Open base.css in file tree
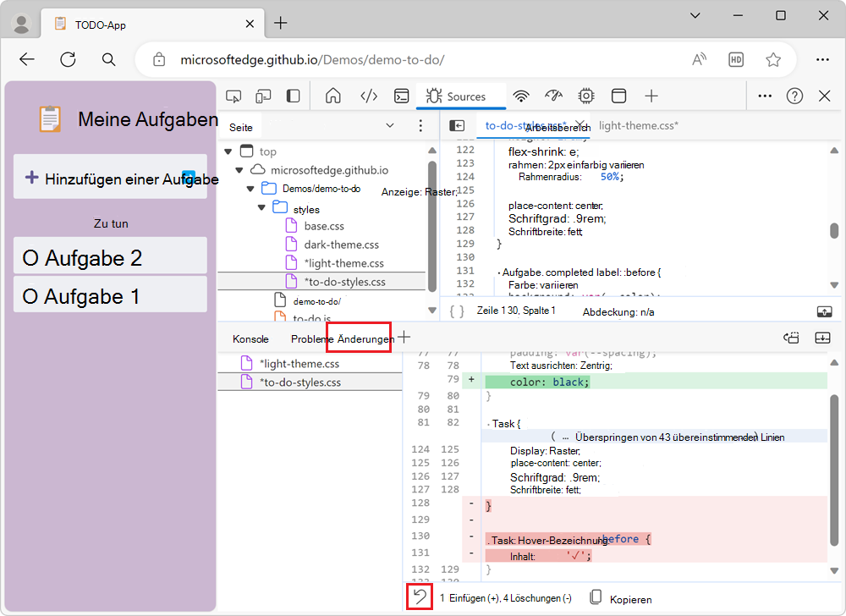This screenshot has width=846, height=616. pos(324,226)
